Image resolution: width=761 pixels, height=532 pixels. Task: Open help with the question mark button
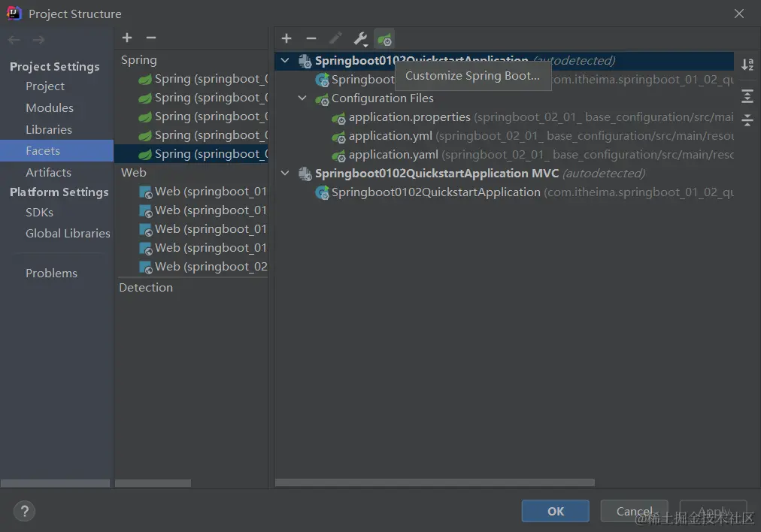click(24, 511)
